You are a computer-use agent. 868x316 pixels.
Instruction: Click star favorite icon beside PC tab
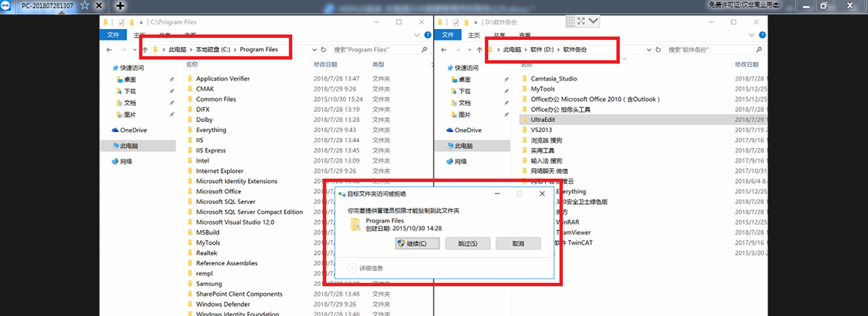(85, 5)
